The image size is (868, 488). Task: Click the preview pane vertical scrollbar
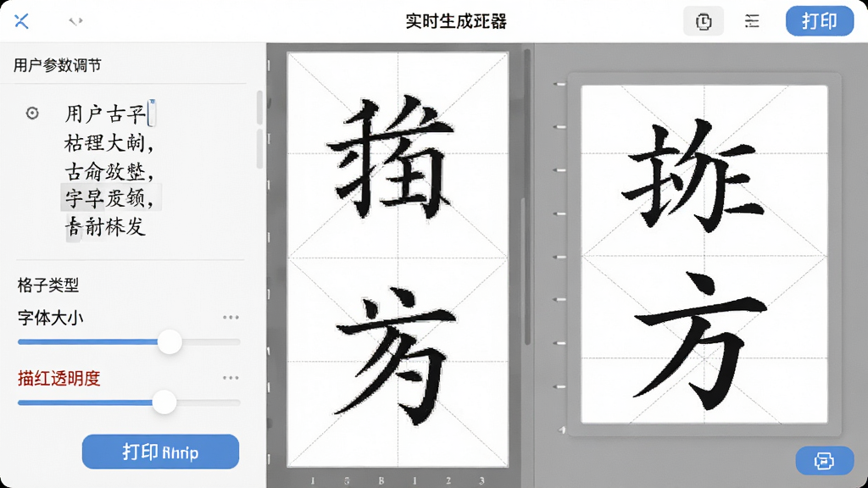(x=527, y=197)
